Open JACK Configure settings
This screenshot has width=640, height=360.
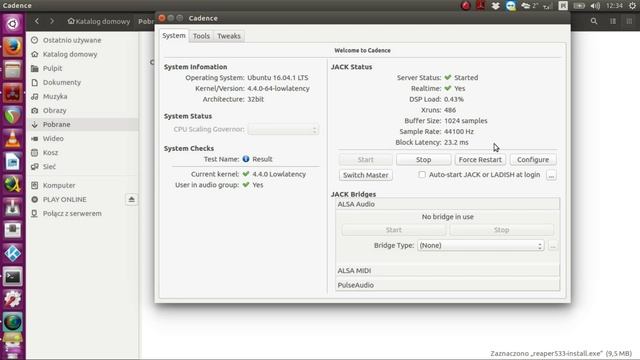tap(533, 160)
